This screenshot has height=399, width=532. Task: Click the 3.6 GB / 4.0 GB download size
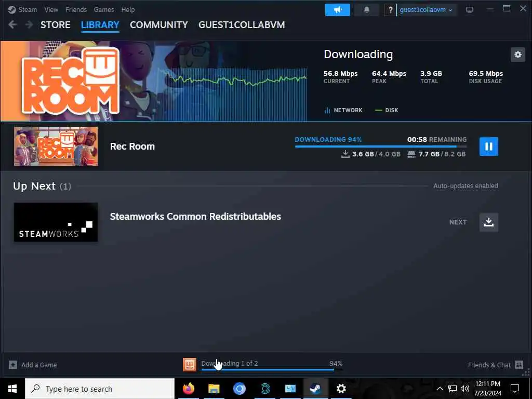click(371, 154)
